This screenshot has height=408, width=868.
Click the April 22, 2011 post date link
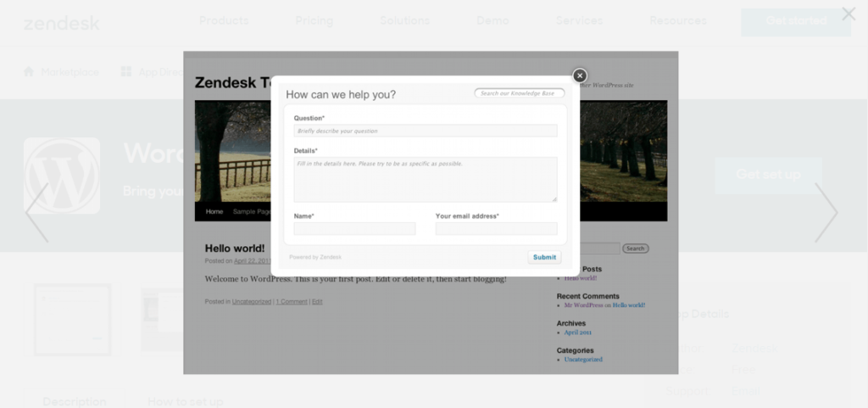point(253,260)
